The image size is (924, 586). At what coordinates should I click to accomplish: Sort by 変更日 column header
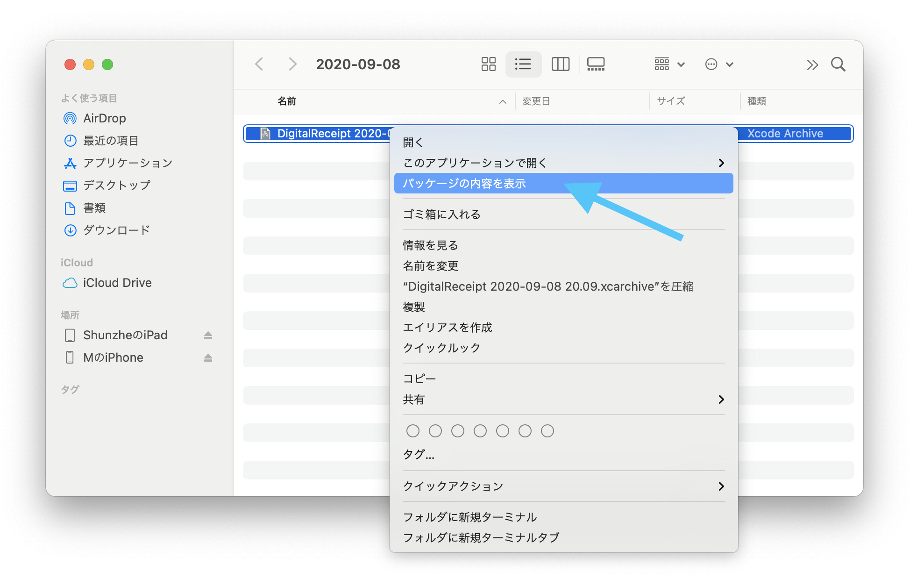coord(536,101)
